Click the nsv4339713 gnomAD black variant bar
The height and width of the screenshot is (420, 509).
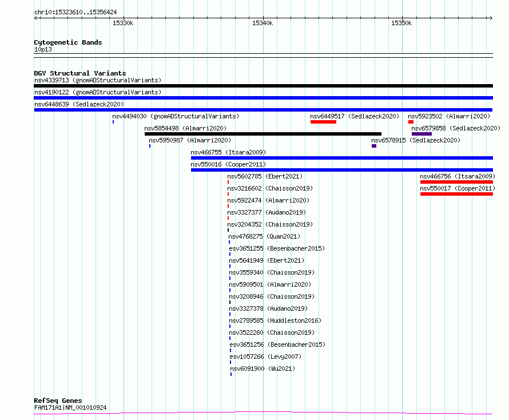(x=263, y=86)
